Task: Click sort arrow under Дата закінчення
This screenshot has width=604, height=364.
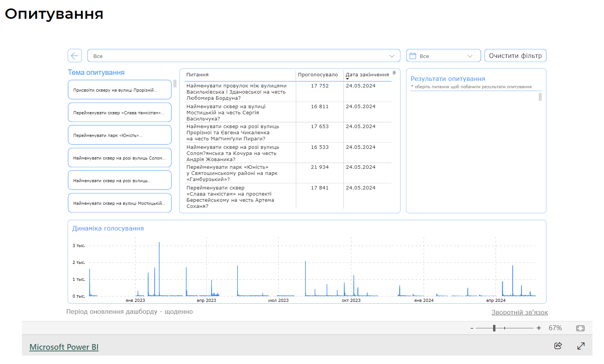Action: tap(348, 79)
